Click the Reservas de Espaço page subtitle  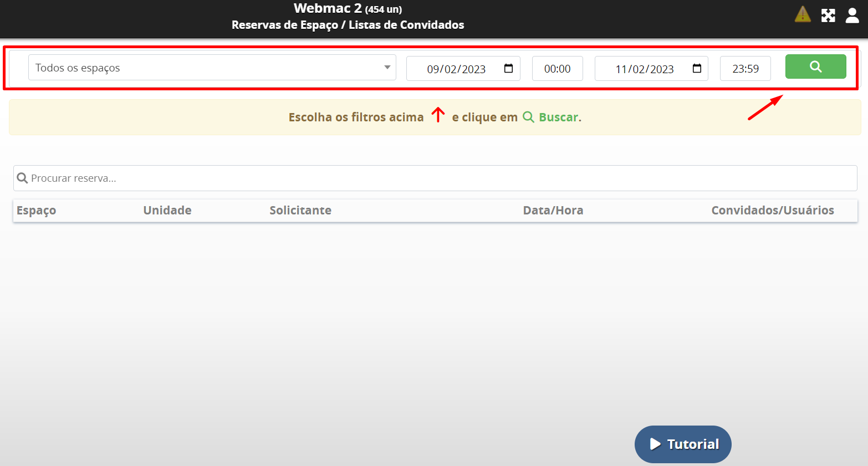coord(348,25)
